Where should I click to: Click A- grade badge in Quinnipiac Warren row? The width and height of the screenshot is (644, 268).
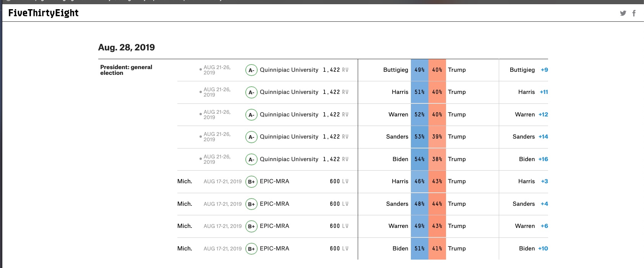[251, 115]
